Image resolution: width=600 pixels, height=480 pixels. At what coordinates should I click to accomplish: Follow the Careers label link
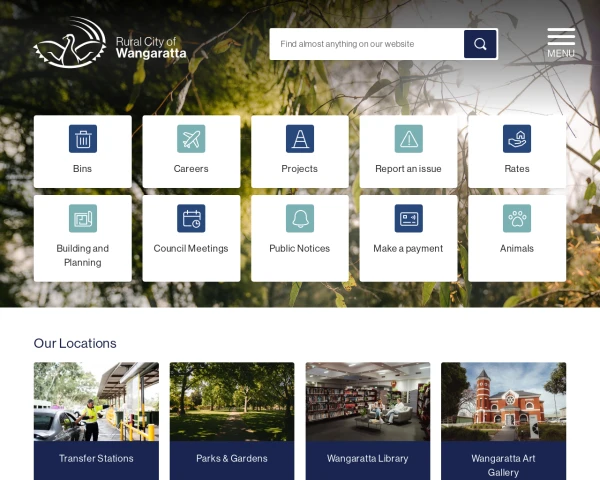191,169
